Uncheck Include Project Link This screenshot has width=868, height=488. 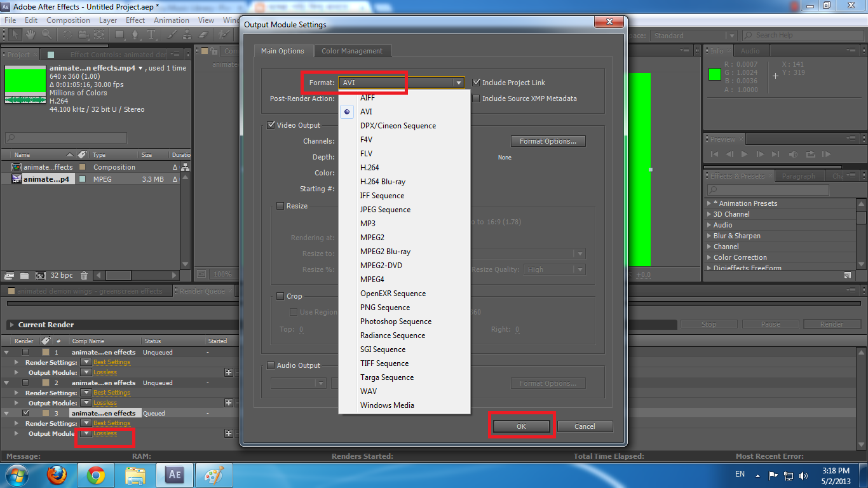point(477,83)
